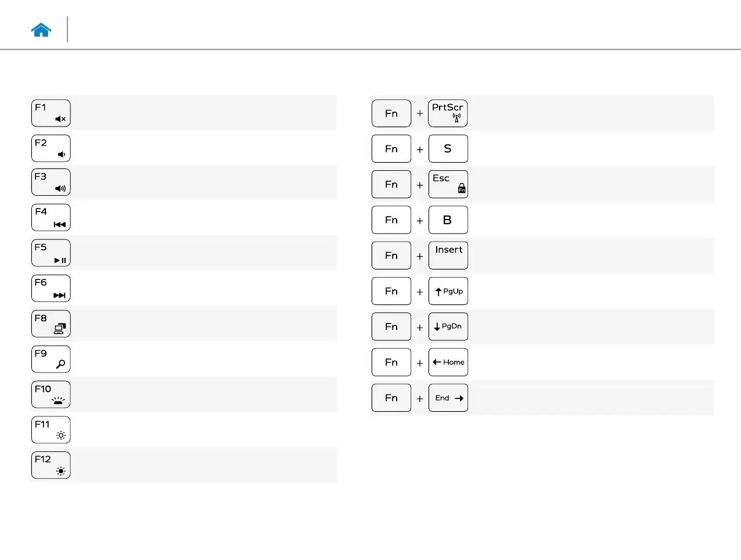Click the Home left-arrow key

coord(448,362)
